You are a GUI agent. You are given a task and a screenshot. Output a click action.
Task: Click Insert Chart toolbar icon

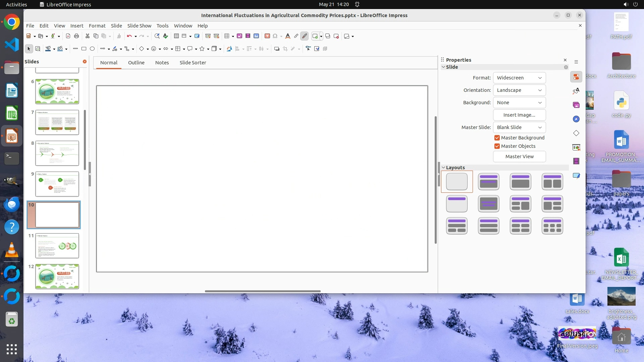pos(256,36)
